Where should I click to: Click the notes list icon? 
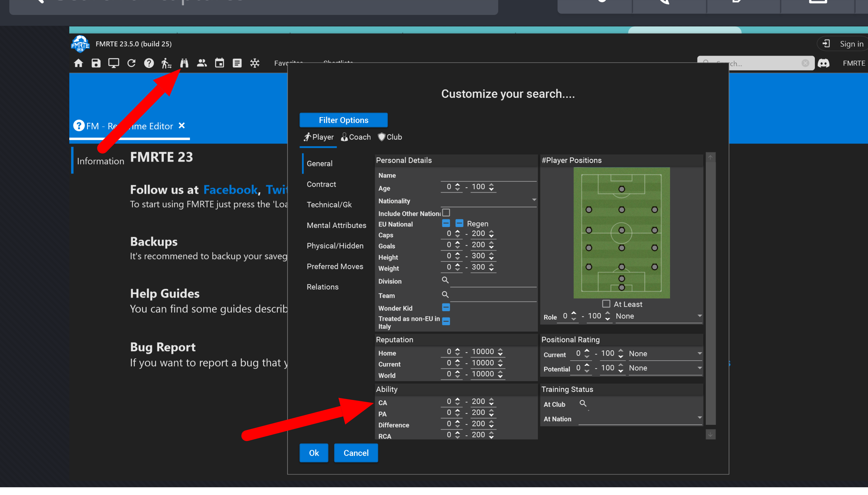click(x=237, y=63)
